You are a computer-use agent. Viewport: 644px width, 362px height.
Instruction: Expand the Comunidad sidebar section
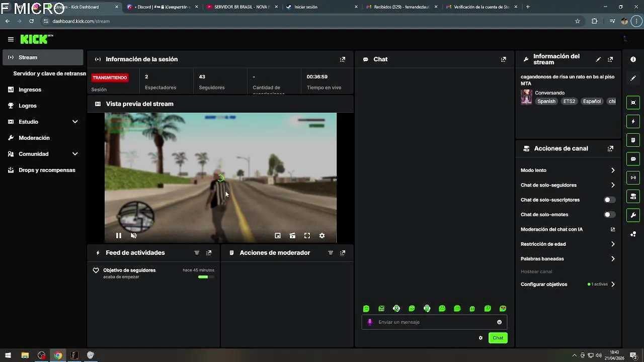tap(75, 154)
